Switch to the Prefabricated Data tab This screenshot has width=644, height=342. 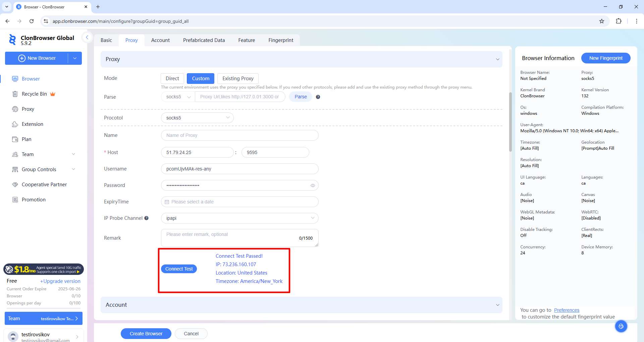tap(204, 40)
